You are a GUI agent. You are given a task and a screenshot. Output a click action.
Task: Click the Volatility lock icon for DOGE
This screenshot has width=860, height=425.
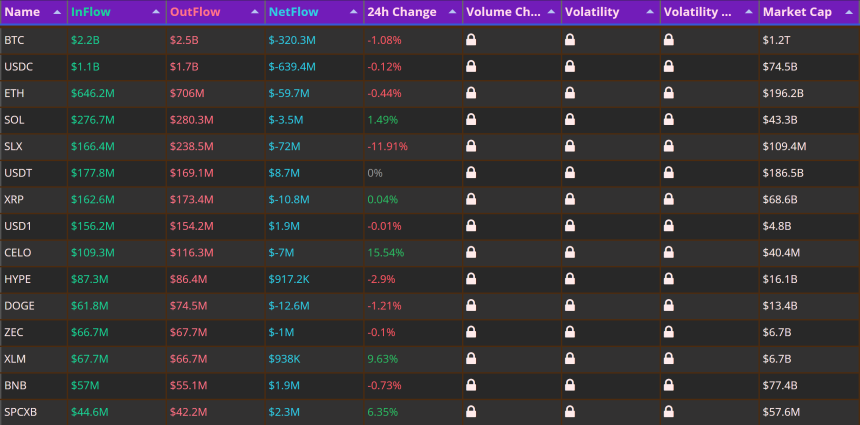click(x=570, y=305)
